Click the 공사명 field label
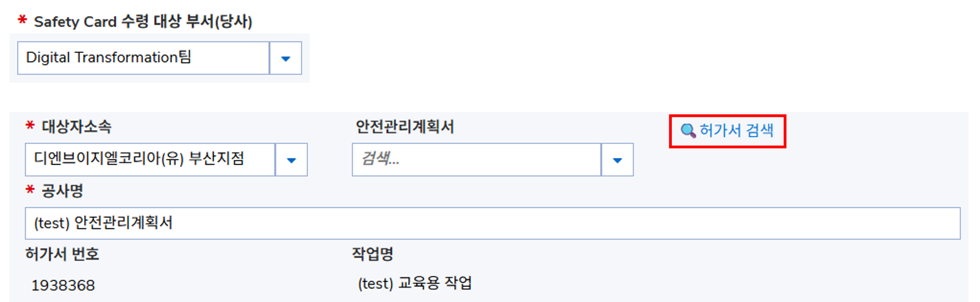Viewport: 980px width, 302px height. coord(62,190)
